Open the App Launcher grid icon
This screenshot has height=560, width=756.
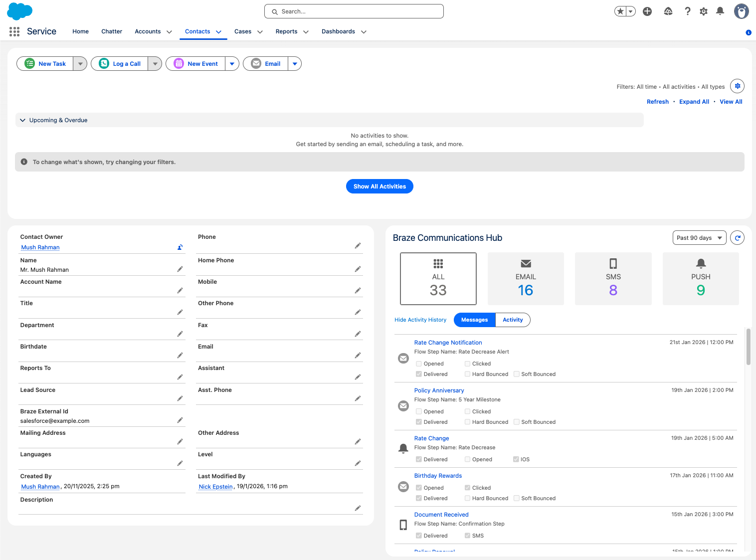[x=14, y=31]
